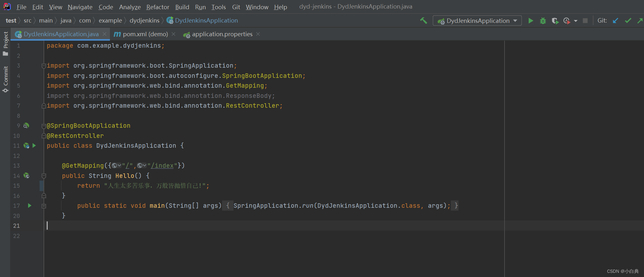Open URL globe dropdown before "/" mapping

click(116, 166)
